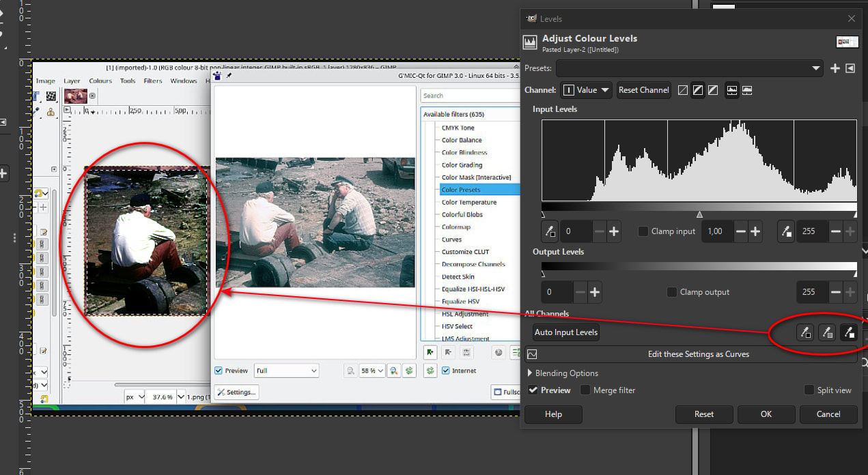The image size is (868, 475).
Task: Enable the Clamp input checkbox
Action: pyautogui.click(x=643, y=231)
